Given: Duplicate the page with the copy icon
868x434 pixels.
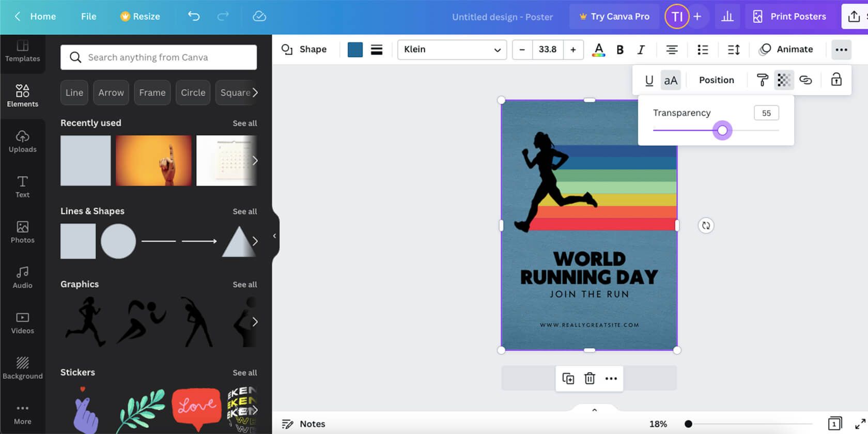Looking at the screenshot, I should pyautogui.click(x=568, y=379).
